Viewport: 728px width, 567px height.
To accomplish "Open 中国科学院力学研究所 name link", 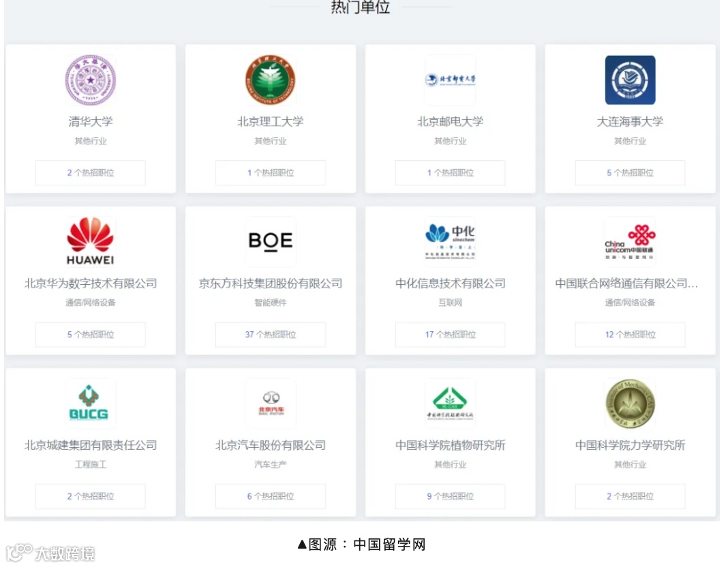I will pyautogui.click(x=630, y=446).
